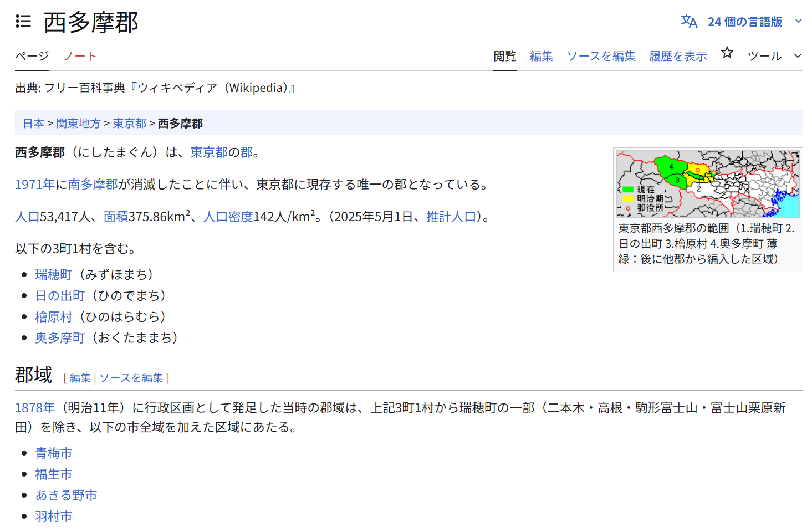Open the 履歴を表示 tab

678,56
